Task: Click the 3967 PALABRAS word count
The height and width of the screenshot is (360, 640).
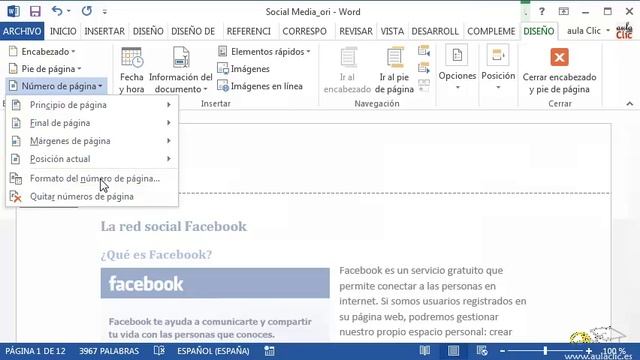Action: (109, 351)
